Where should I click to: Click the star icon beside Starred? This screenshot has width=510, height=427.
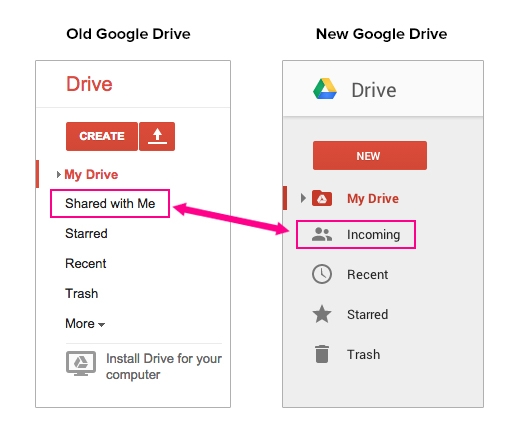[x=322, y=314]
